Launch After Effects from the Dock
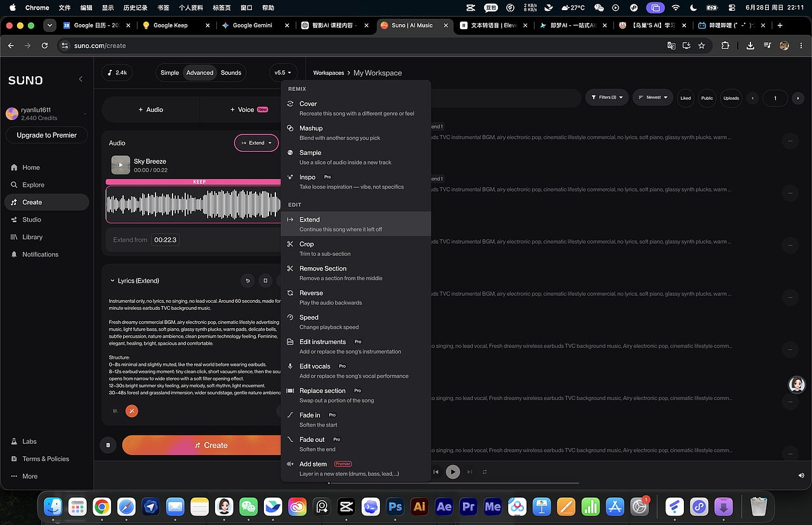The height and width of the screenshot is (525, 812). point(444,507)
